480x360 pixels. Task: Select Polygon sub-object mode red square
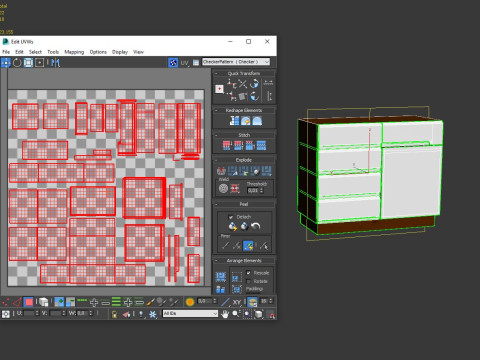(x=29, y=302)
